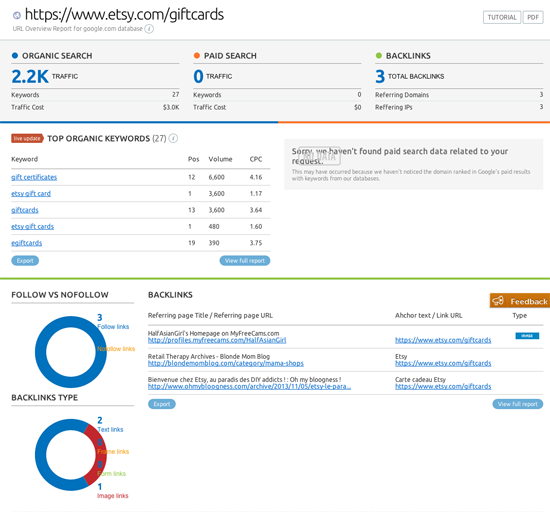Open the 'egiftcards' keyword link
This screenshot has height=515, width=550.
[27, 243]
